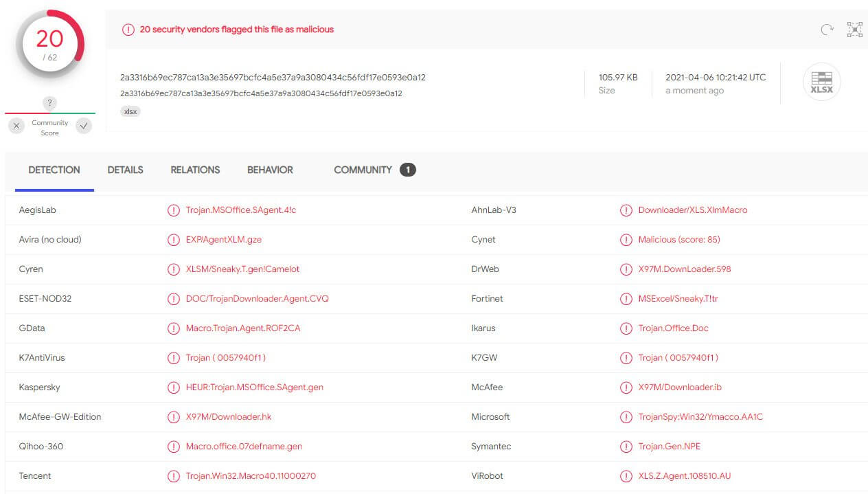Click the Cyren vendor name

click(x=31, y=269)
